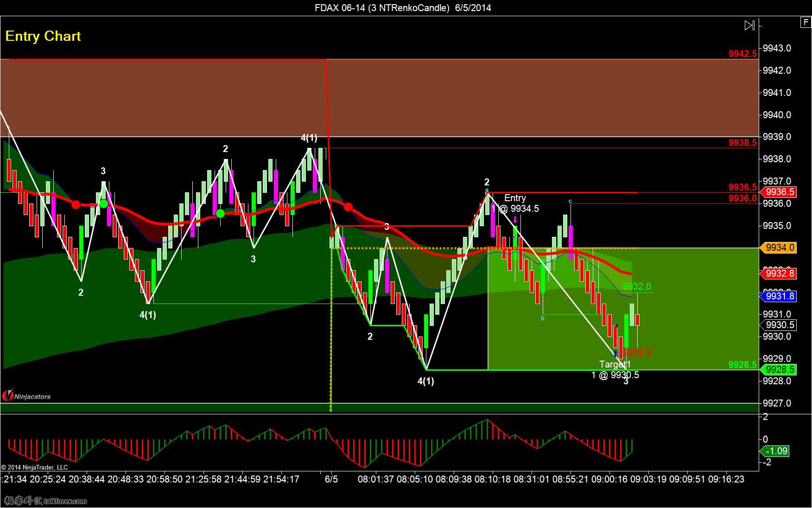The image size is (812, 508).
Task: Click the red 9936.0 level label
Action: [742, 198]
